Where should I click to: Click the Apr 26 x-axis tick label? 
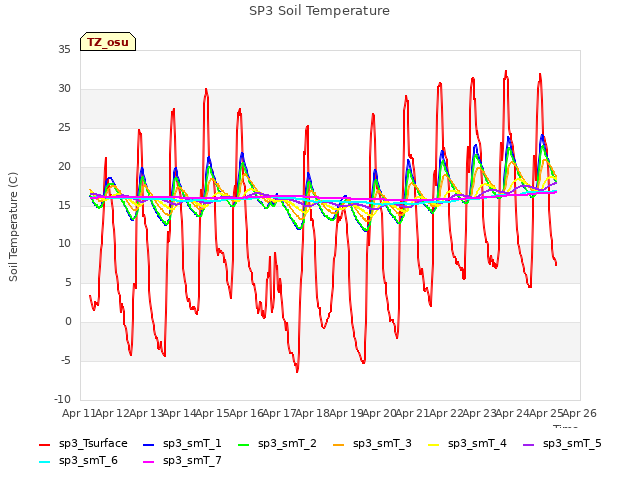580,413
